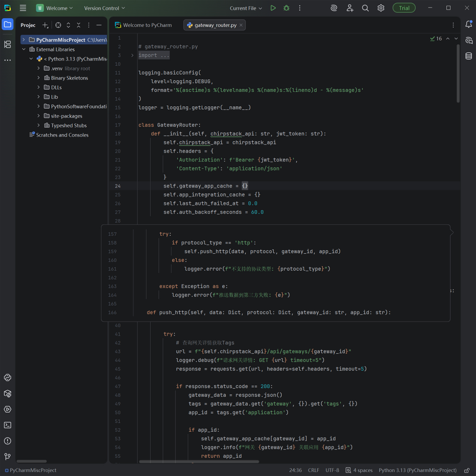The width and height of the screenshot is (476, 476).
Task: Open the Python Console tool window
Action: point(8,378)
